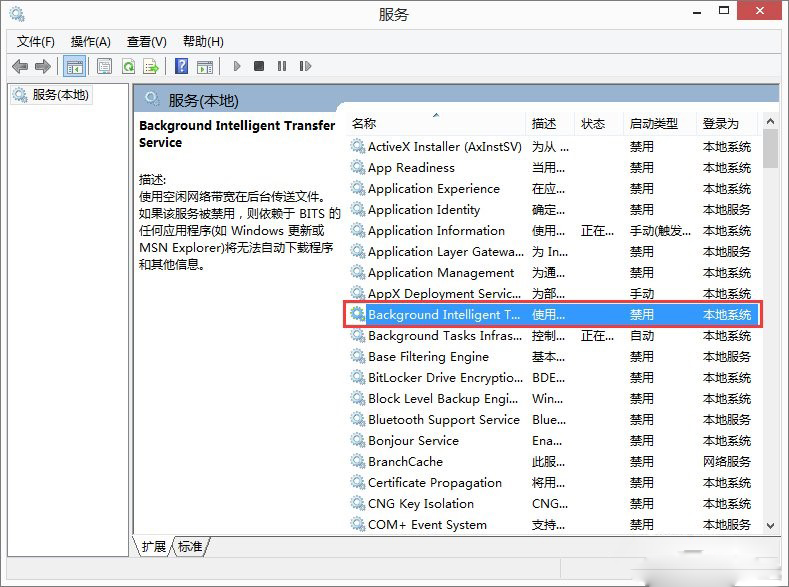Click the 手动 startup type of AppX Deployment

[x=642, y=294]
